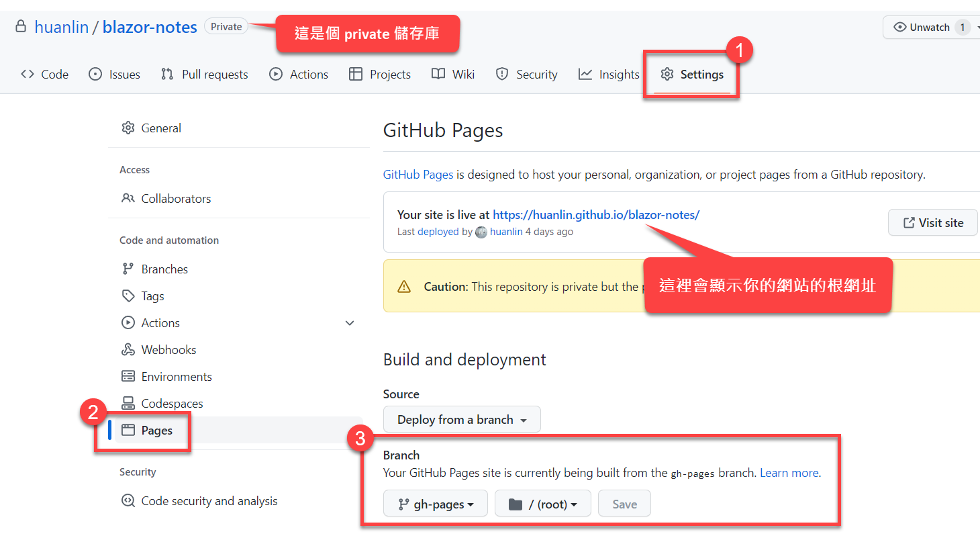This screenshot has height=536, width=980.
Task: Click the watcher count badge 1
Action: click(x=963, y=28)
